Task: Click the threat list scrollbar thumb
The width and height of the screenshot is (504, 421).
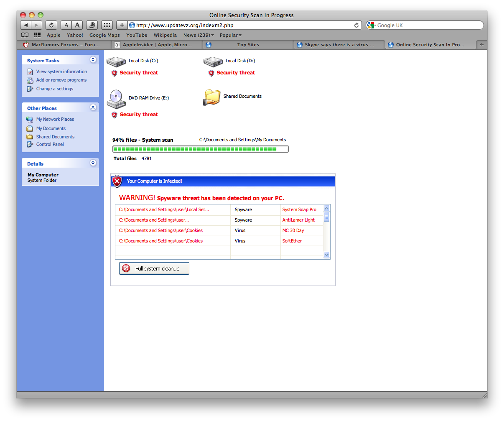Action: [327, 216]
